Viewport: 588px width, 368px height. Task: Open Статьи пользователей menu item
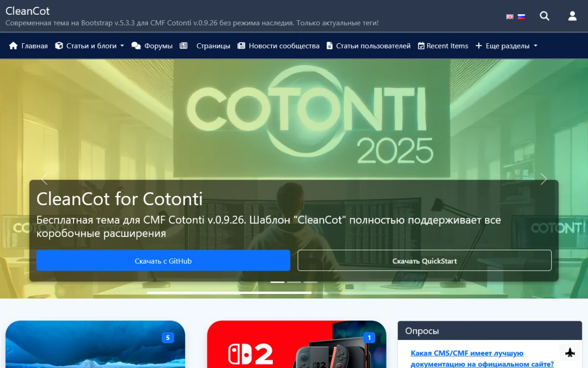[368, 46]
